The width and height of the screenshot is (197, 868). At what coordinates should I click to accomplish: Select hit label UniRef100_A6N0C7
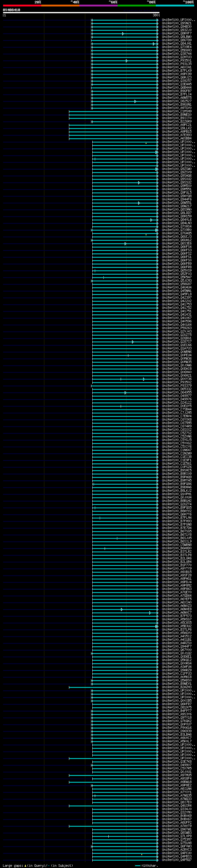pos(177,613)
